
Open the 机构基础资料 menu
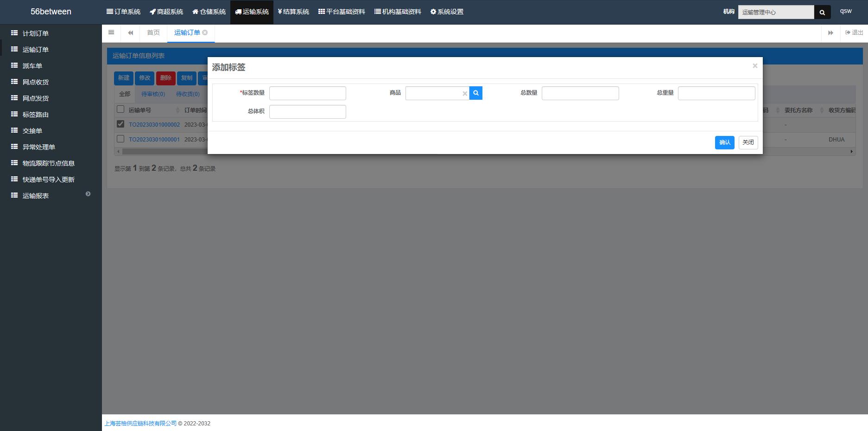[398, 12]
